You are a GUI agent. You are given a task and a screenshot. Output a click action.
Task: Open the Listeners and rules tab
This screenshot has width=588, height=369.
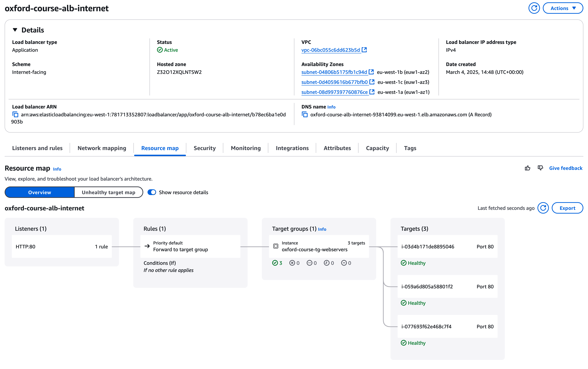[x=37, y=148]
